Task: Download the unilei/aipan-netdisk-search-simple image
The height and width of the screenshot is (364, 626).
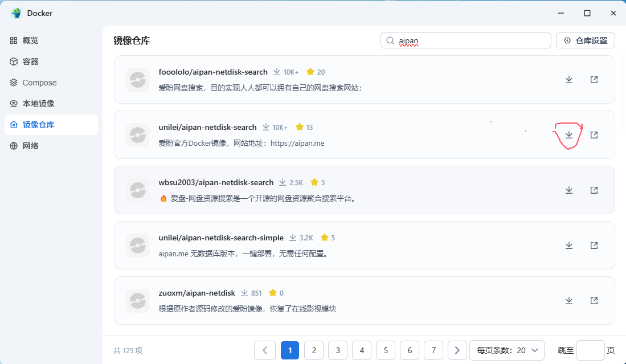Action: tap(568, 246)
